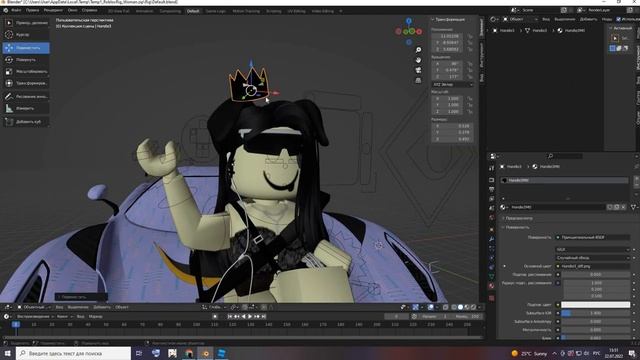The image size is (640, 360).
Task: Jump to the last frame
Action: (264, 316)
